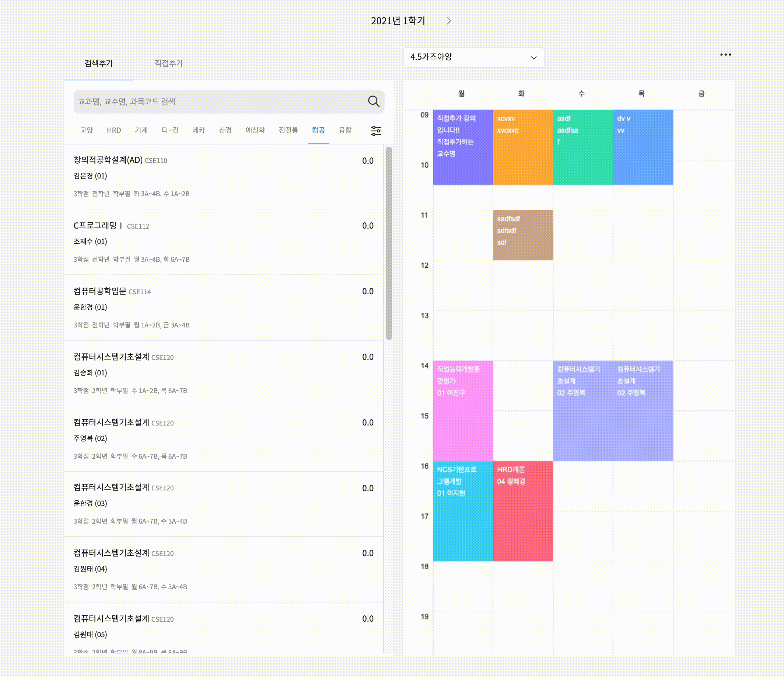Select the 검색추가 tab

pyautogui.click(x=99, y=63)
